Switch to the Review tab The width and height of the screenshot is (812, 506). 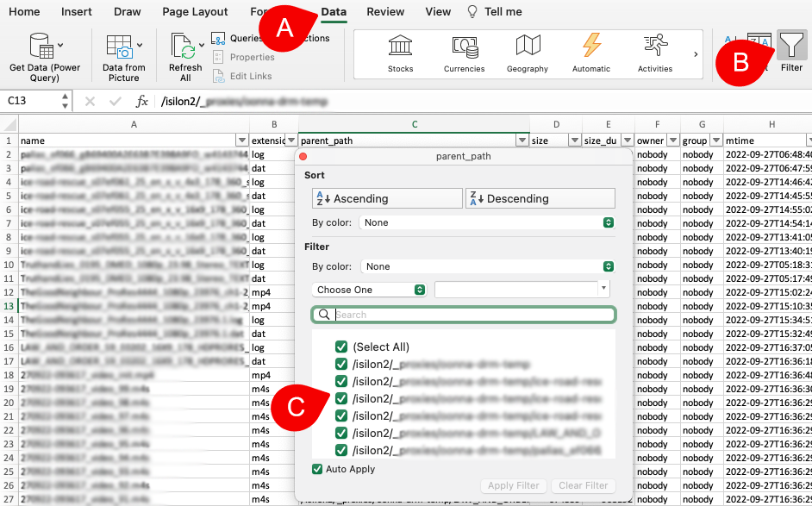[x=385, y=12]
